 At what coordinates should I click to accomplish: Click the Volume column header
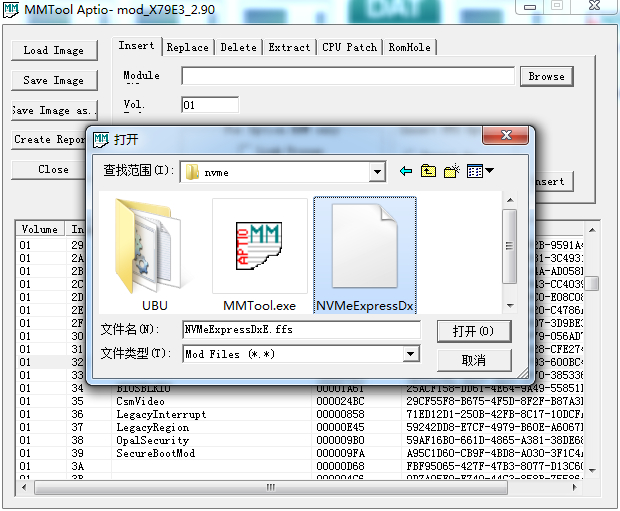tap(40, 229)
